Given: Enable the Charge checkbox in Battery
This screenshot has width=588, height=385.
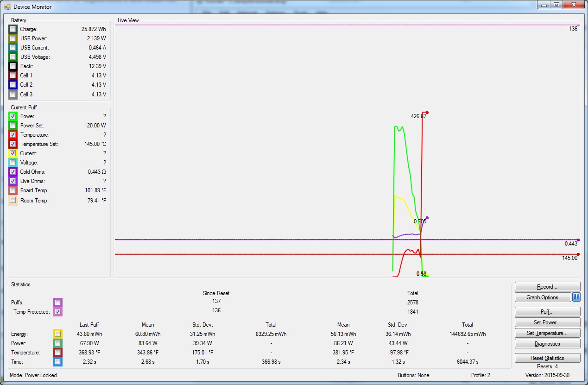Looking at the screenshot, I should (x=13, y=29).
